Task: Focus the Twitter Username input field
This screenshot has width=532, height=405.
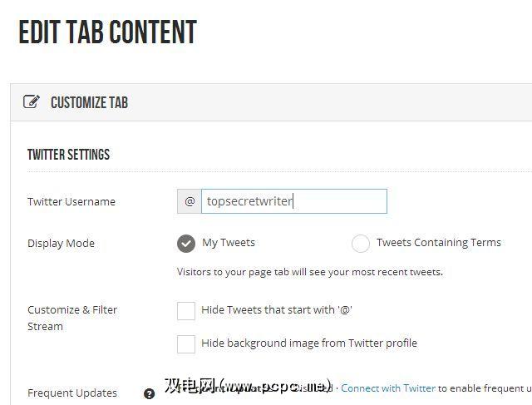Action: [294, 201]
